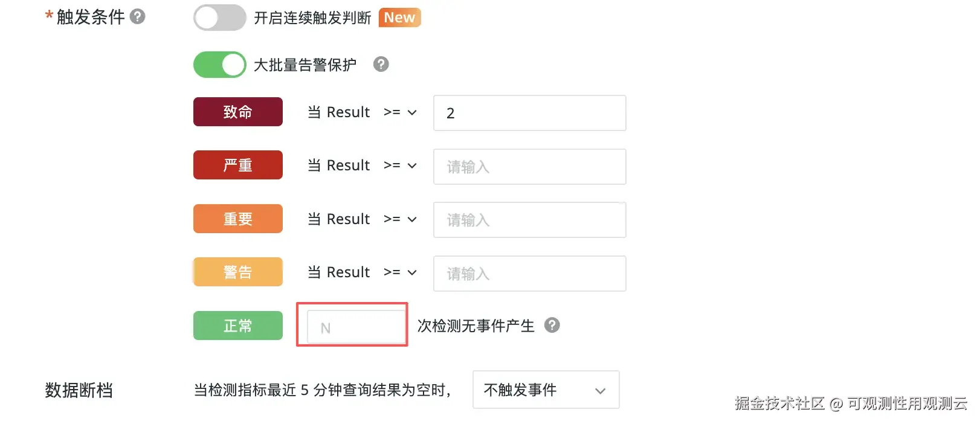
Task: Click the 重要 threshold input field
Action: pyautogui.click(x=529, y=220)
